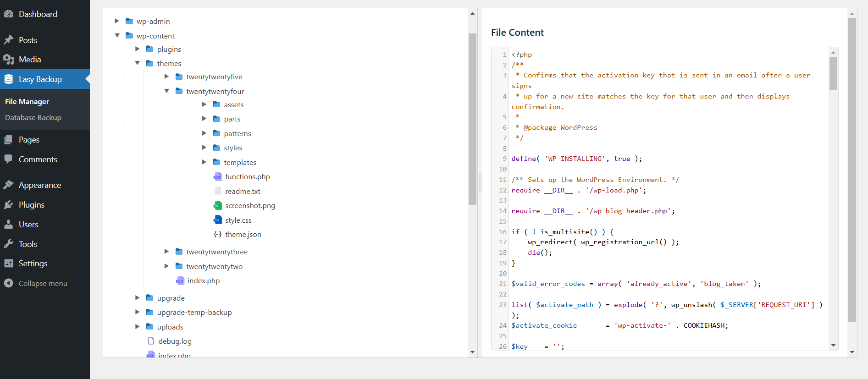Go to the Media menu
The height and width of the screenshot is (379, 868).
(x=45, y=60)
